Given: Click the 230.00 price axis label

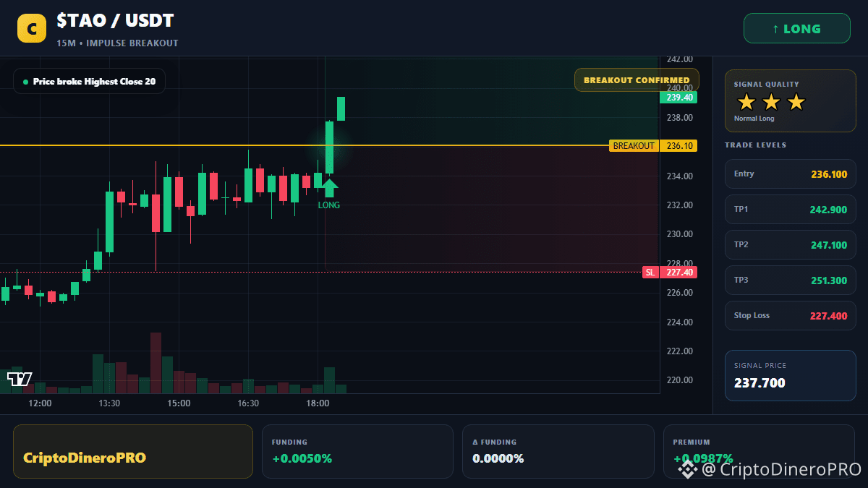Looking at the screenshot, I should [680, 234].
